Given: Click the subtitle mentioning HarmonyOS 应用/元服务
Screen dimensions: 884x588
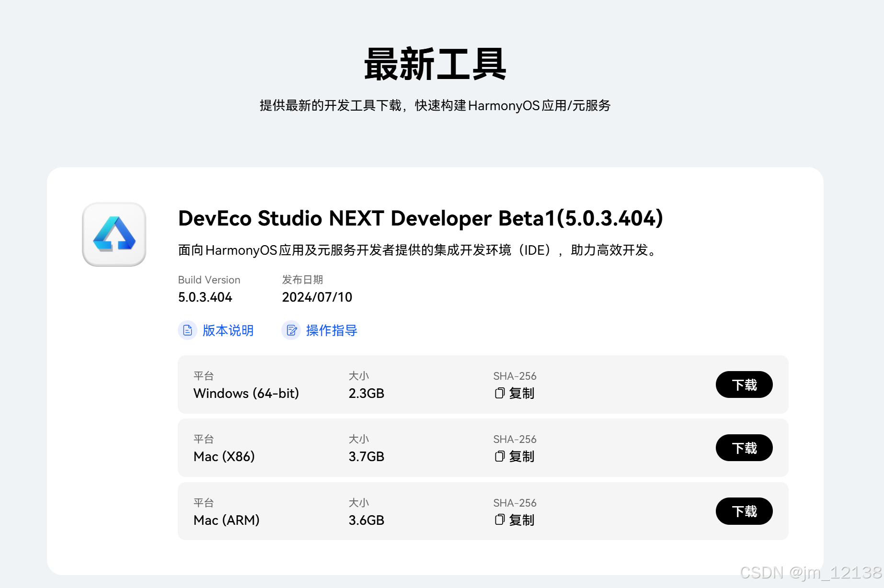Looking at the screenshot, I should pyautogui.click(x=435, y=105).
